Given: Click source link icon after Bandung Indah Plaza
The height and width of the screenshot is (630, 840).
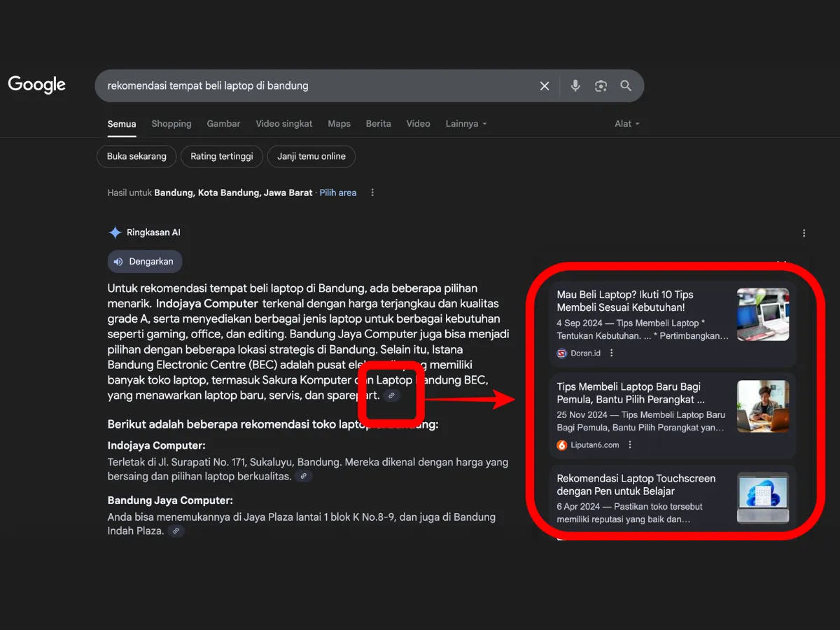Looking at the screenshot, I should (x=176, y=531).
